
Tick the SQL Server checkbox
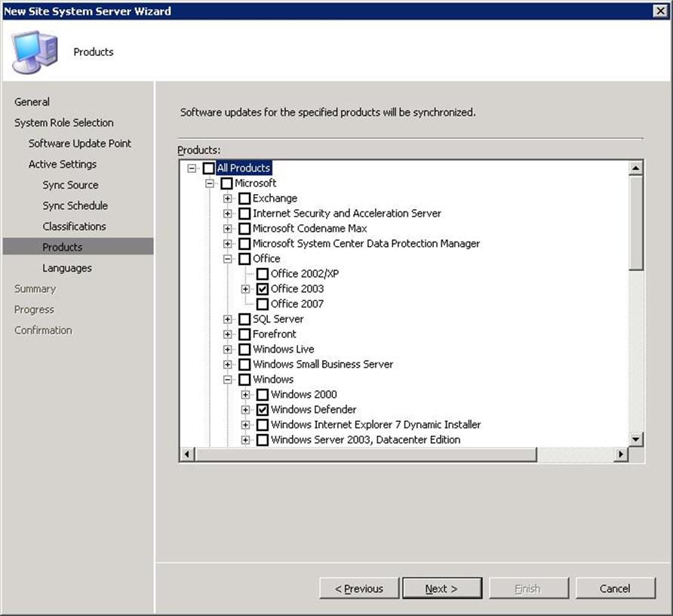click(244, 319)
